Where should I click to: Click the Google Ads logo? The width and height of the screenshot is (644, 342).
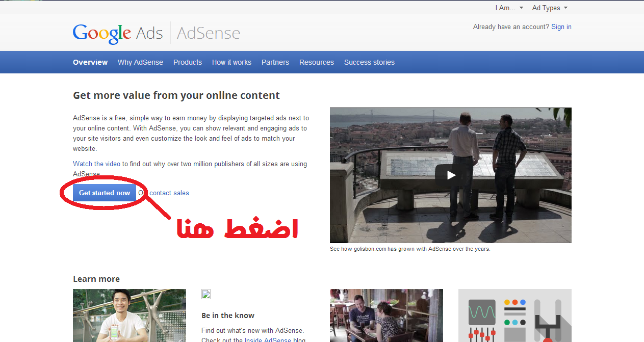(118, 33)
